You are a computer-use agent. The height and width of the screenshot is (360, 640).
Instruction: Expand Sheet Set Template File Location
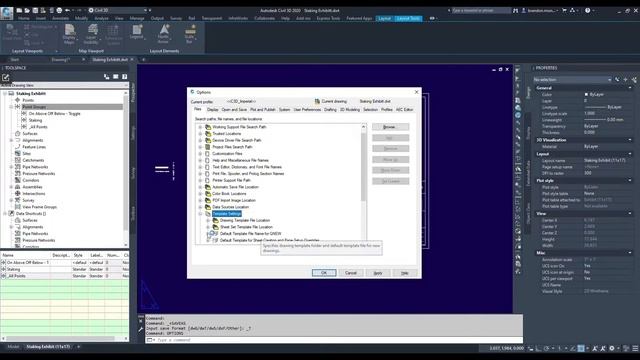[x=208, y=227]
